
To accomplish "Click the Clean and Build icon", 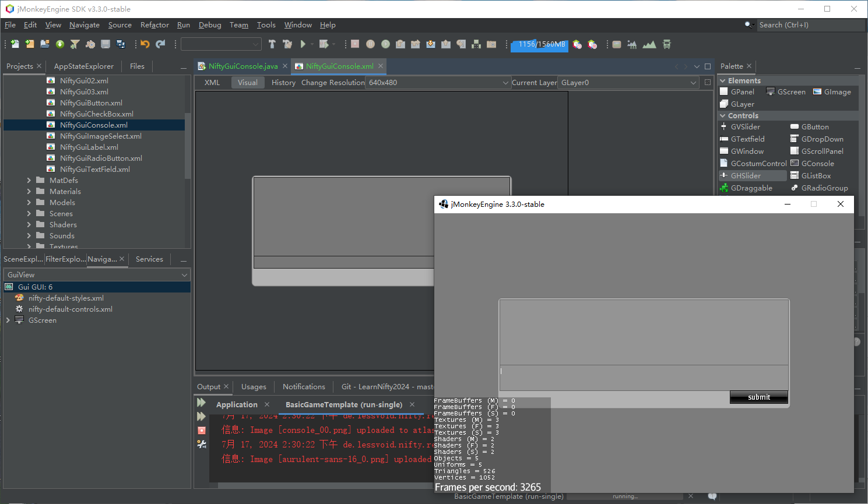I will [287, 44].
